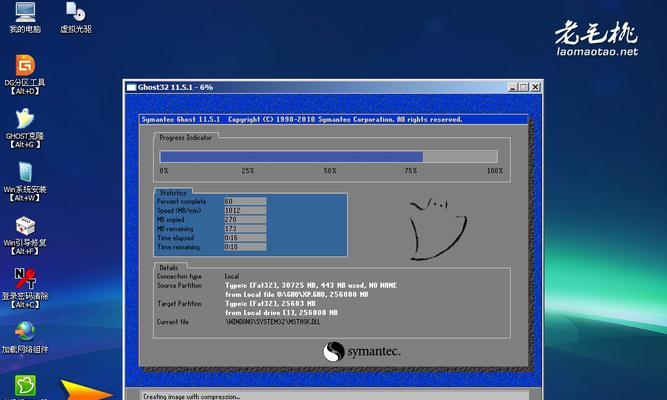The height and width of the screenshot is (400, 667).
Task: Click the MB copied value 270
Action: point(245,220)
